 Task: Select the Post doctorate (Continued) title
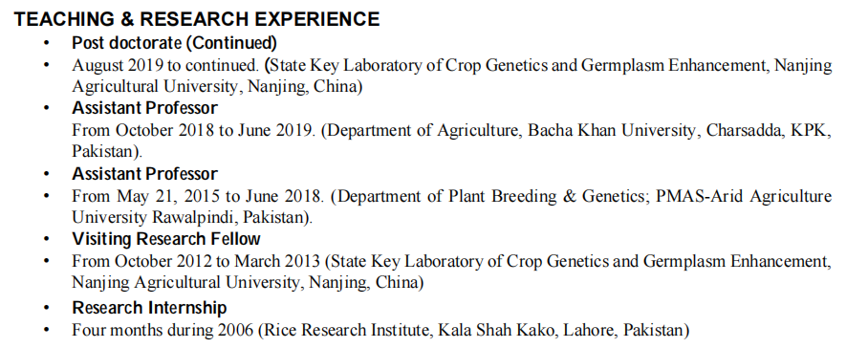point(174,43)
